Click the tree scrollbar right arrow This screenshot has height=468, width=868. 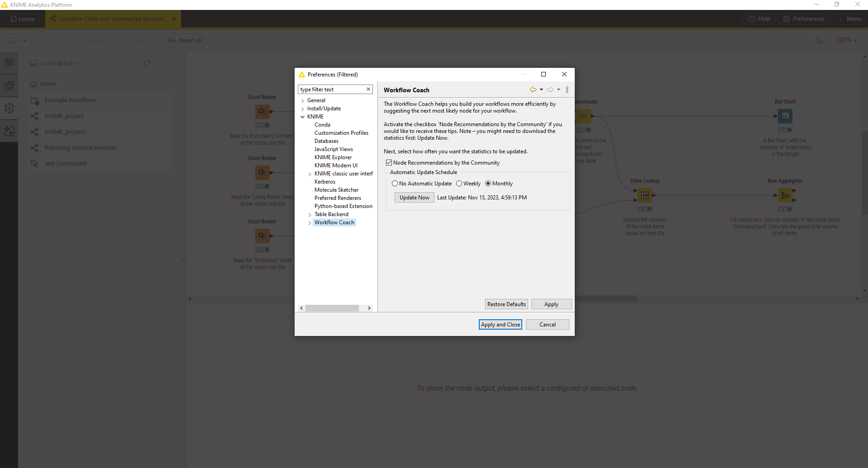(x=369, y=308)
